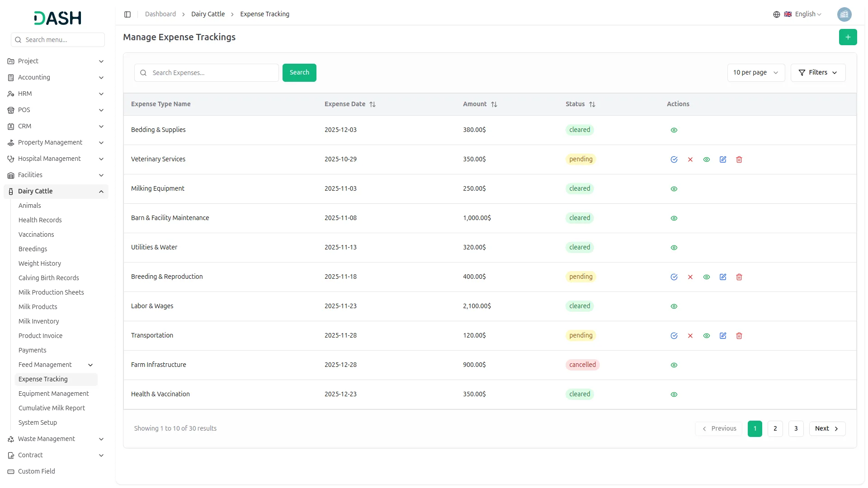Click the Search Expenses input field
Image resolution: width=868 pixels, height=488 pixels.
(212, 73)
